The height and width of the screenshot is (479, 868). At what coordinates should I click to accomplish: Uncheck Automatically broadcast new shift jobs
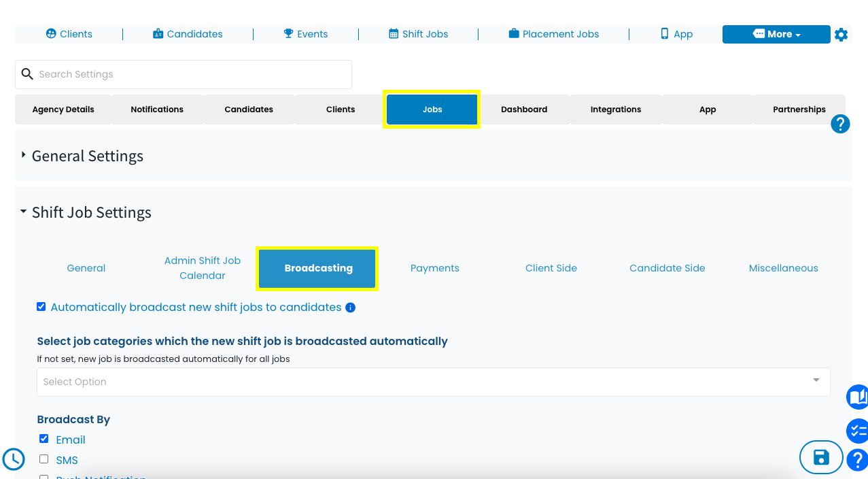(x=41, y=307)
